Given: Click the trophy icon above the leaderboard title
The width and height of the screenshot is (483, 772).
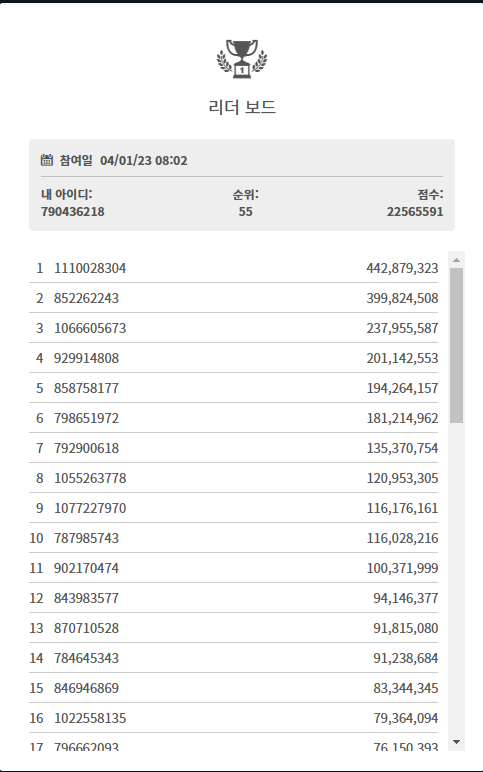Looking at the screenshot, I should point(242,59).
